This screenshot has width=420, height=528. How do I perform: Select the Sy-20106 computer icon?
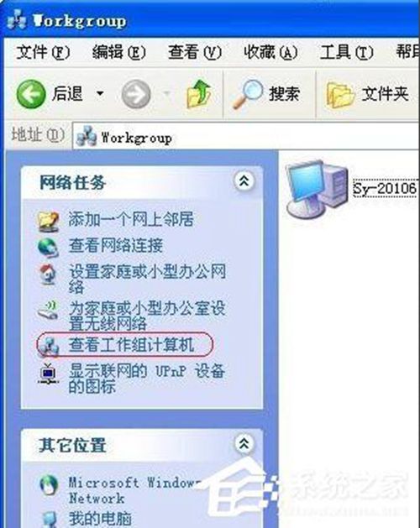coord(316,189)
